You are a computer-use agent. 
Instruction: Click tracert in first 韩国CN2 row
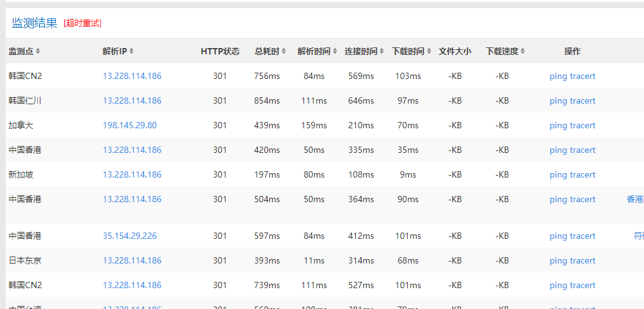[x=583, y=76]
